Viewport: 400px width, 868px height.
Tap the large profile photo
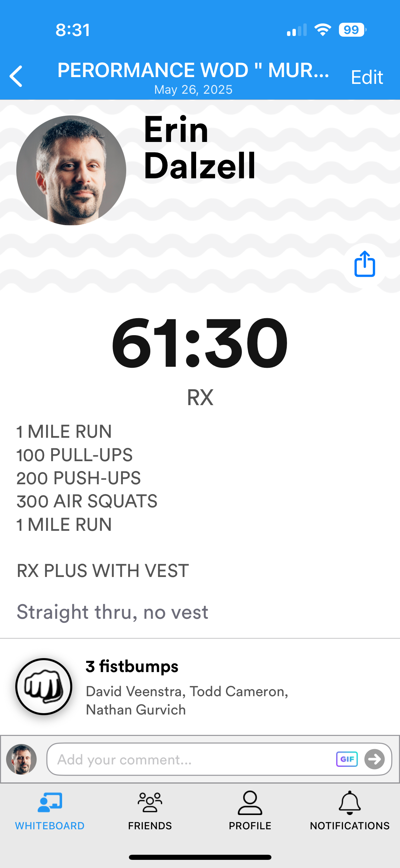71,170
